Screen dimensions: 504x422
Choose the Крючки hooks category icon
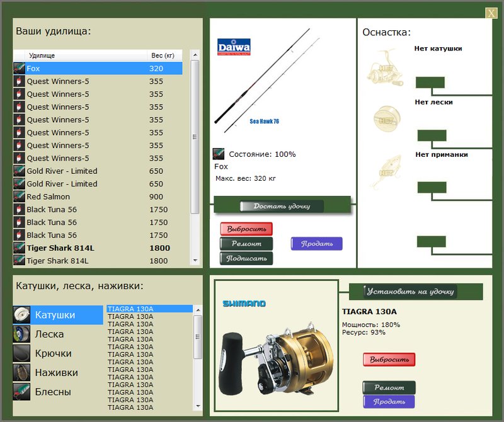pyautogui.click(x=21, y=353)
